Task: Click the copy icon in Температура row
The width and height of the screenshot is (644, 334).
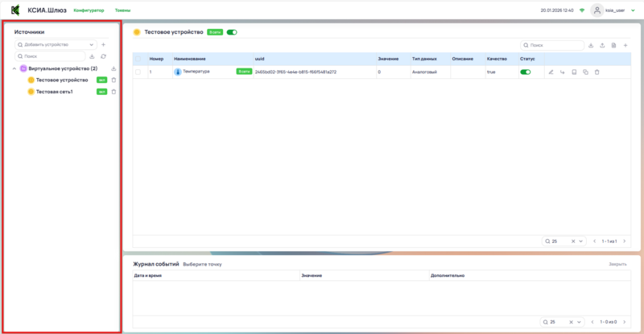Action: click(585, 72)
